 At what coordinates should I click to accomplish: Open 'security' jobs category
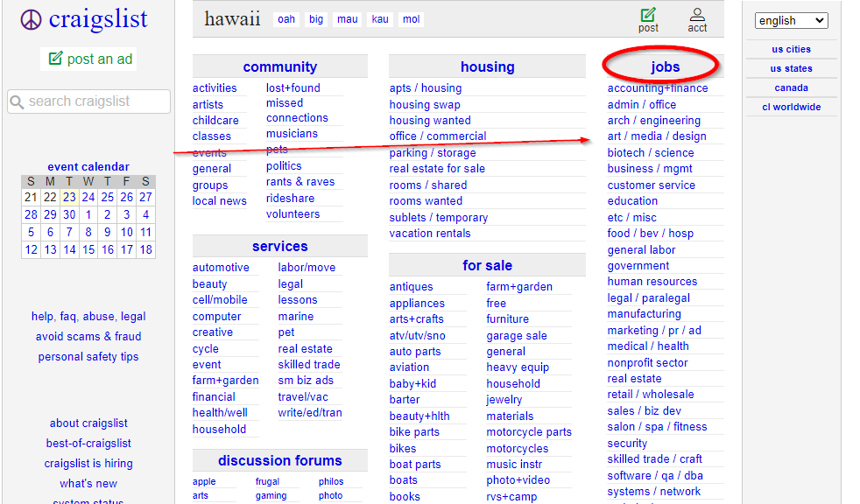pyautogui.click(x=627, y=444)
